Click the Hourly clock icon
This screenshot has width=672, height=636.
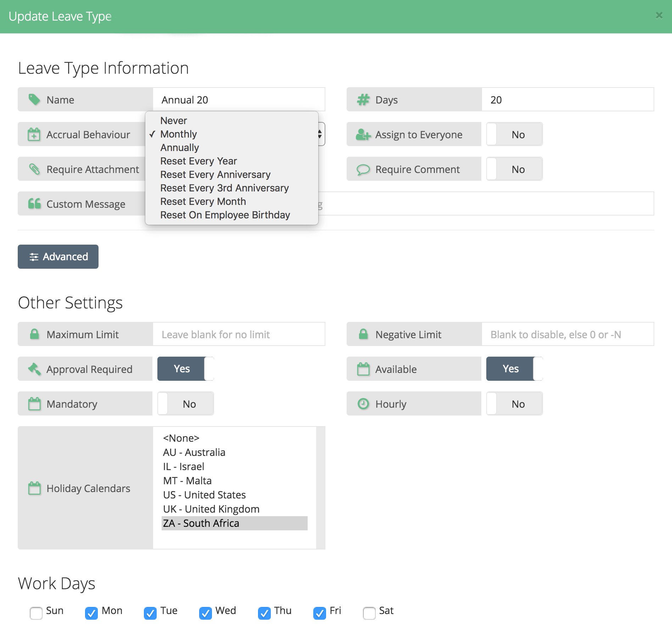click(x=363, y=404)
